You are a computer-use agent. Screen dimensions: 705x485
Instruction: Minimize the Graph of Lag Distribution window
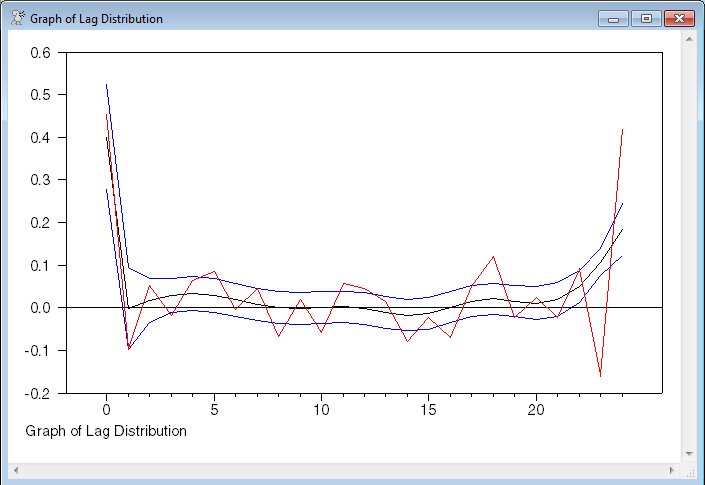click(612, 18)
